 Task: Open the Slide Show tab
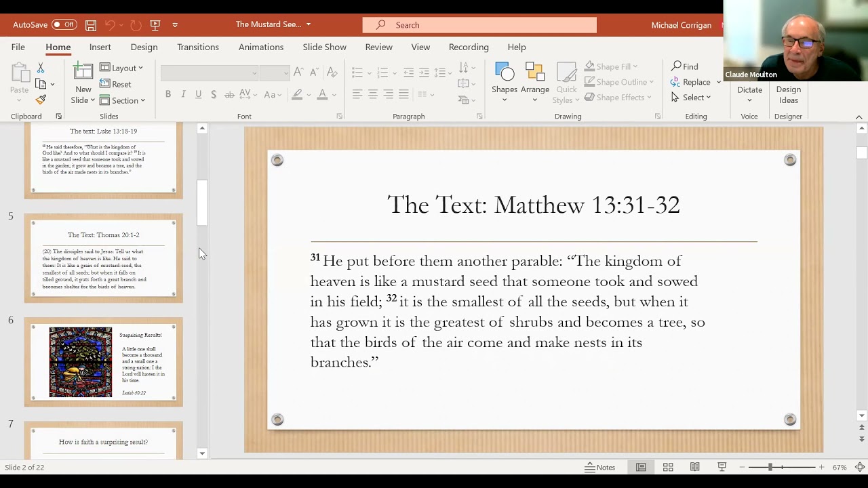[x=324, y=47]
